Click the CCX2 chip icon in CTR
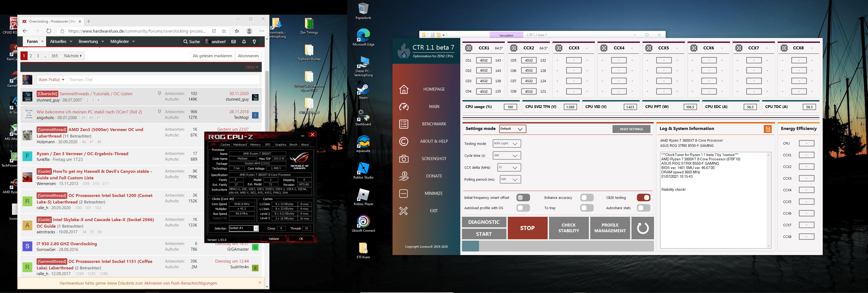This screenshot has height=293, width=868. click(513, 48)
